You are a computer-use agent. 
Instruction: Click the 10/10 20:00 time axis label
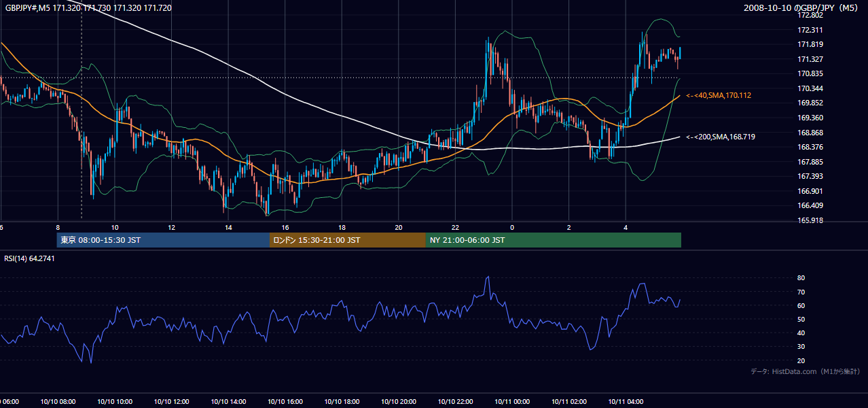398,402
